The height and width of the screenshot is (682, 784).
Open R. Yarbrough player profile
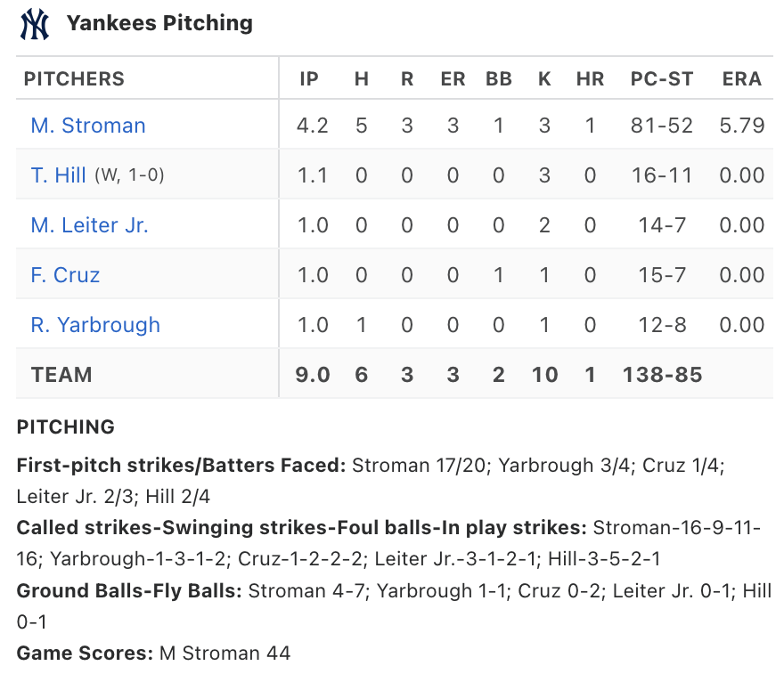pyautogui.click(x=95, y=325)
